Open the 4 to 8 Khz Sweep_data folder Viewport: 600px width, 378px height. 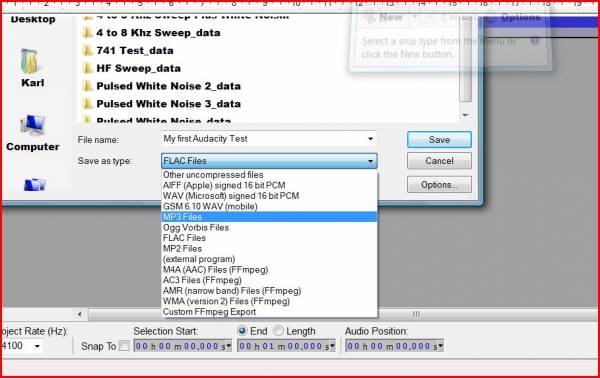158,33
